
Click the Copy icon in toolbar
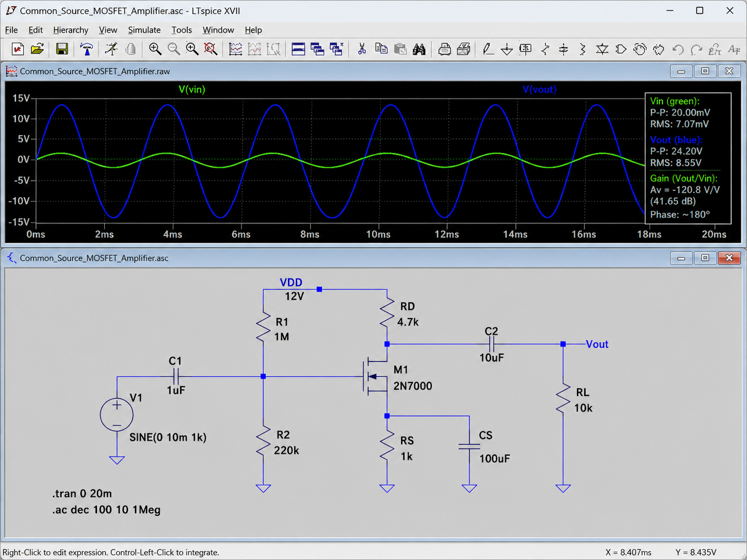(381, 49)
